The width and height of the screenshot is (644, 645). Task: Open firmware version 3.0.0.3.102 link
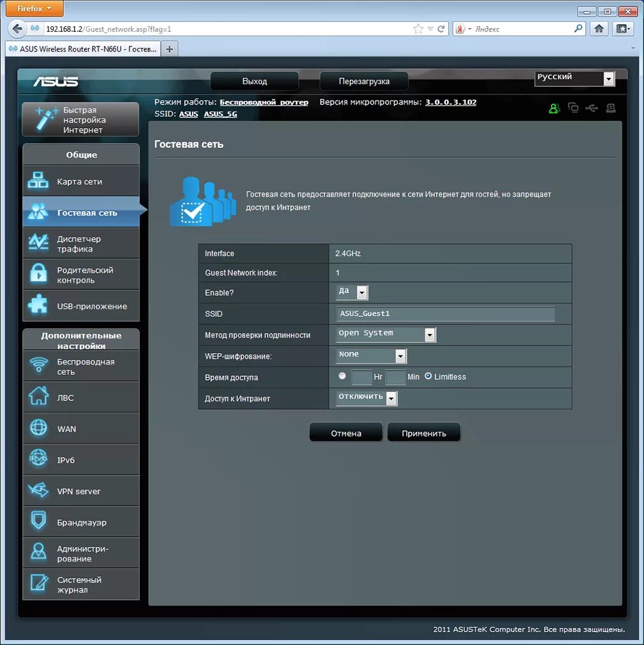pos(451,102)
